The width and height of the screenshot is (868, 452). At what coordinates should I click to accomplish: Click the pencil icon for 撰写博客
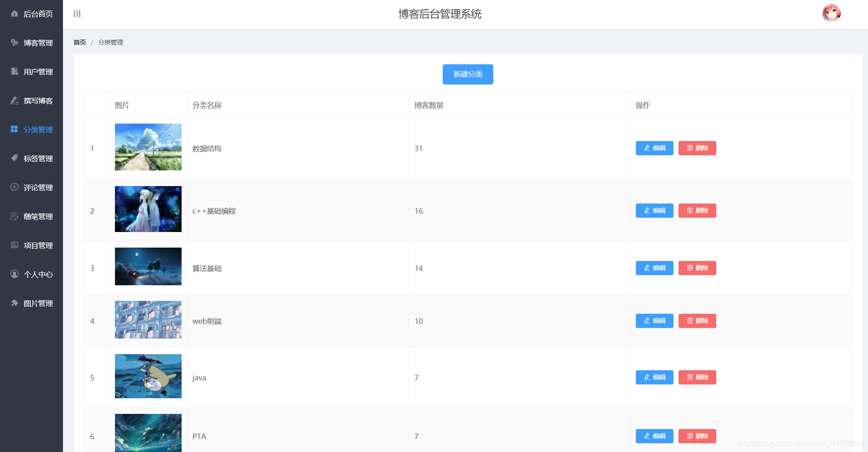(x=15, y=101)
